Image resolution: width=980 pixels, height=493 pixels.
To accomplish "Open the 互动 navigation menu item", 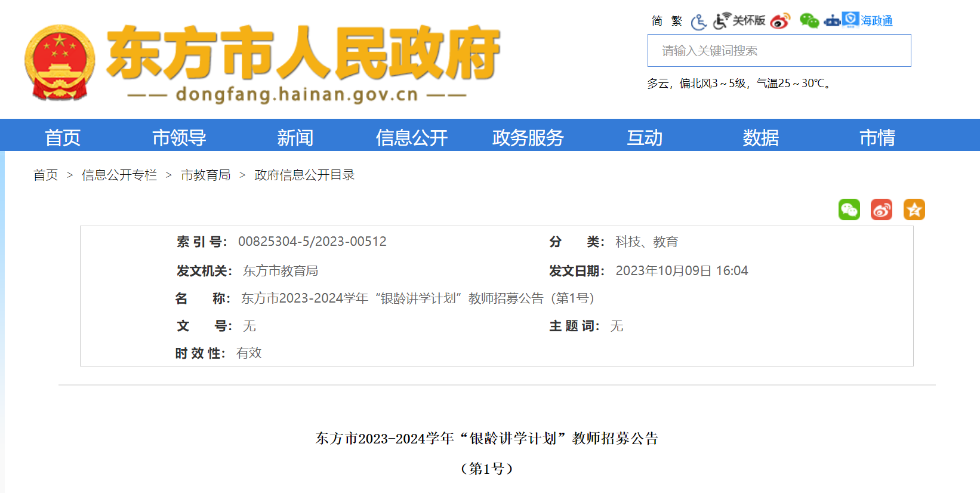I will tap(645, 138).
